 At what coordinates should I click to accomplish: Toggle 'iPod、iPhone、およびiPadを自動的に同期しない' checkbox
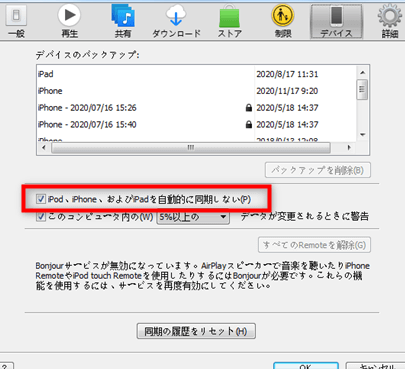pyautogui.click(x=41, y=199)
